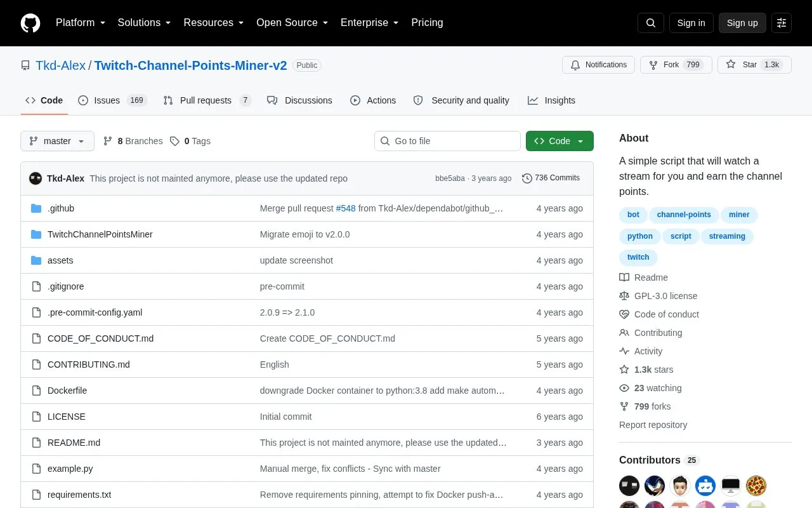The image size is (812, 508).
Task: Expand the Solutions menu
Action: (145, 23)
